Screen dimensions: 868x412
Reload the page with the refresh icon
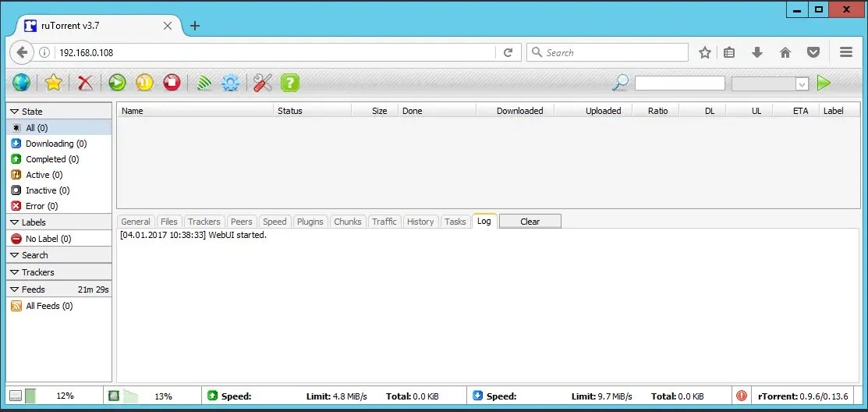pos(508,52)
